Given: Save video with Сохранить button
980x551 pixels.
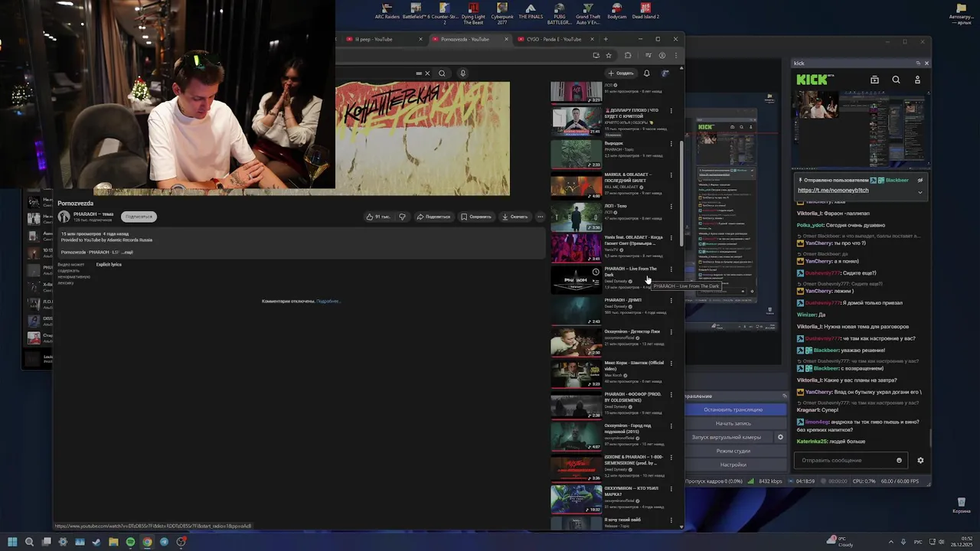Looking at the screenshot, I should (x=476, y=217).
